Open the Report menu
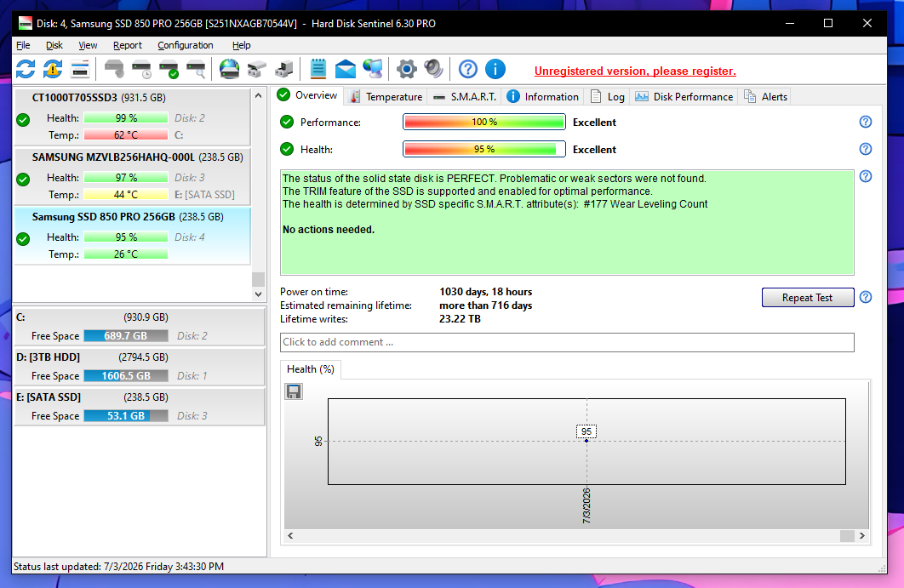The image size is (904, 588). (128, 45)
